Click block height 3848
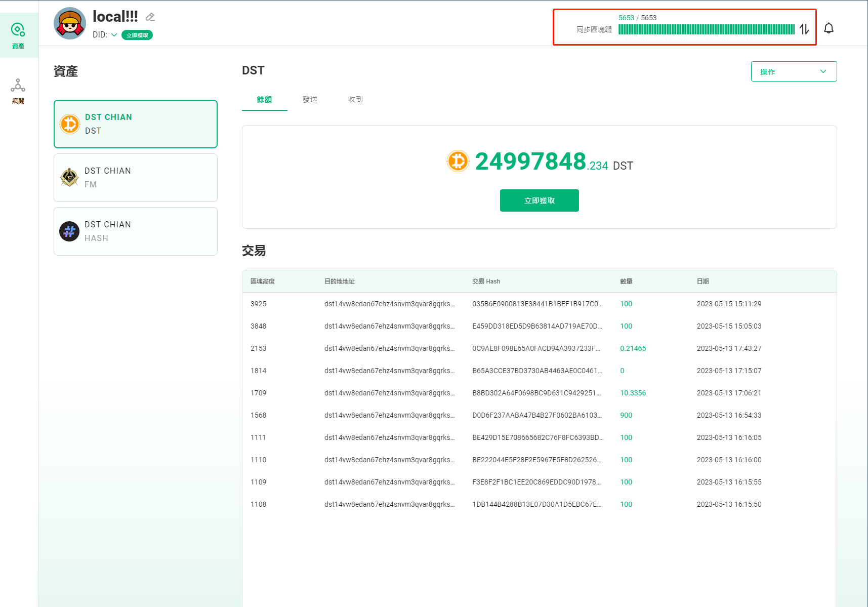Viewport: 868px width, 607px height. [258, 326]
